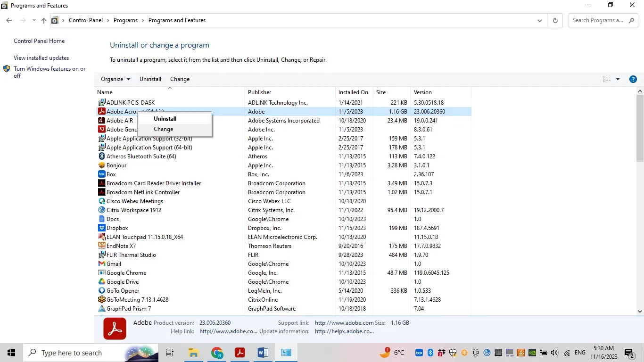
Task: Open Microsoft Word from the taskbar
Action: [263, 353]
